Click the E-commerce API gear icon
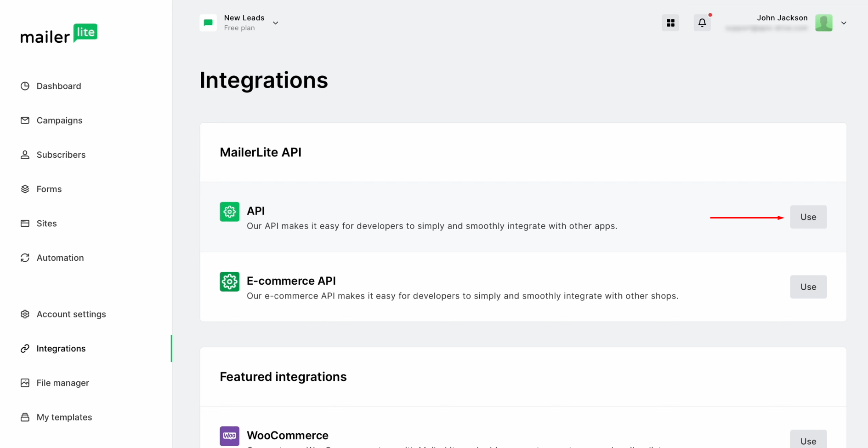Image resolution: width=868 pixels, height=448 pixels. 229,281
